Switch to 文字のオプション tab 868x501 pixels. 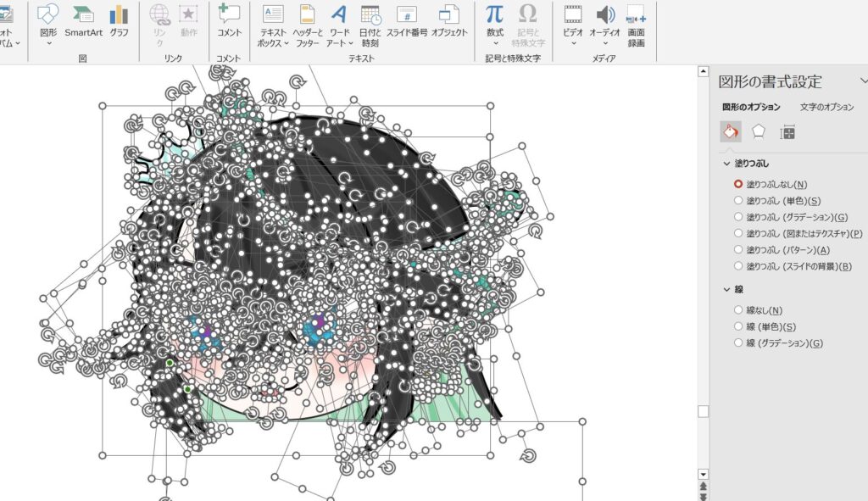click(826, 108)
